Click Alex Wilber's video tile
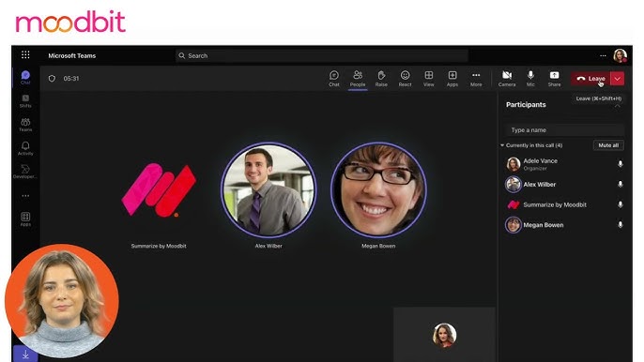This screenshot has height=362, width=644. click(268, 190)
